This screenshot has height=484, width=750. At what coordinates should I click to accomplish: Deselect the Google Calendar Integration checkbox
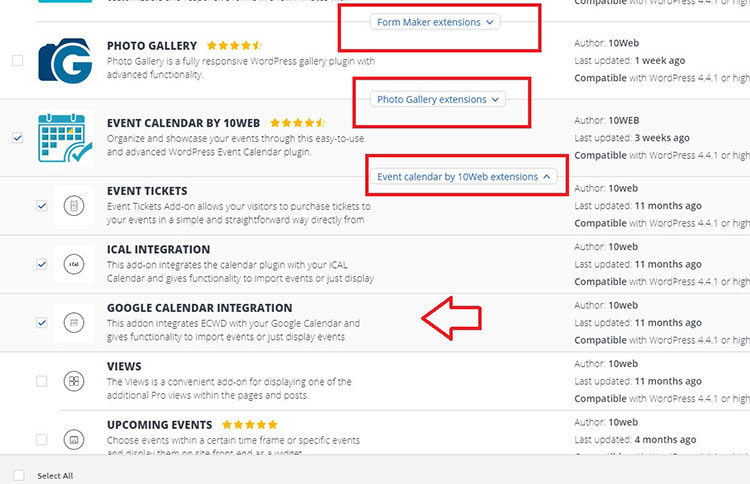point(41,323)
